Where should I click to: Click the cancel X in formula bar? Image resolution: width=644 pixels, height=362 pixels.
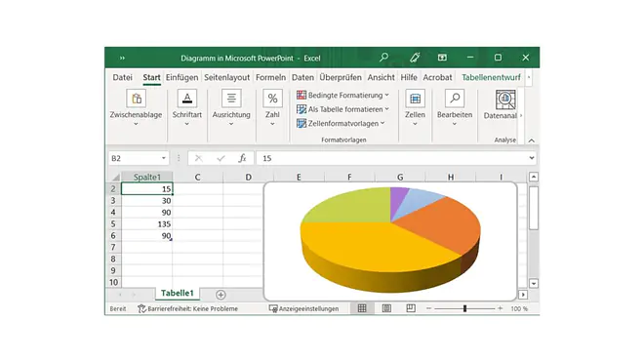coord(199,158)
